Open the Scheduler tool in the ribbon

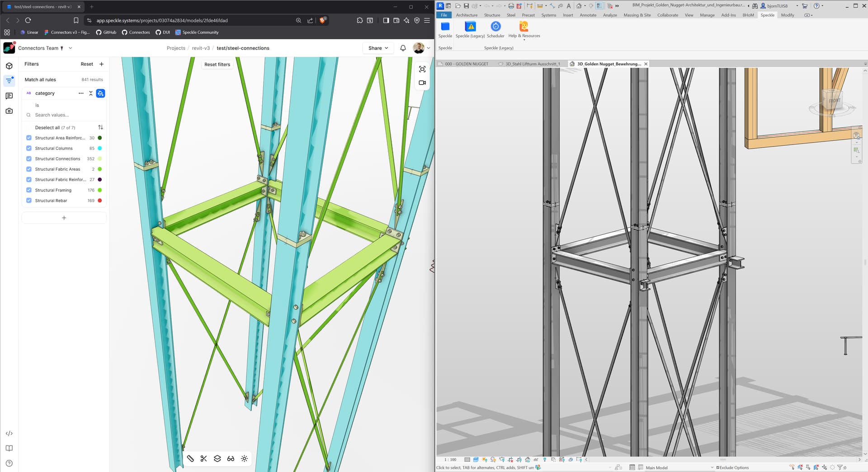(x=495, y=27)
